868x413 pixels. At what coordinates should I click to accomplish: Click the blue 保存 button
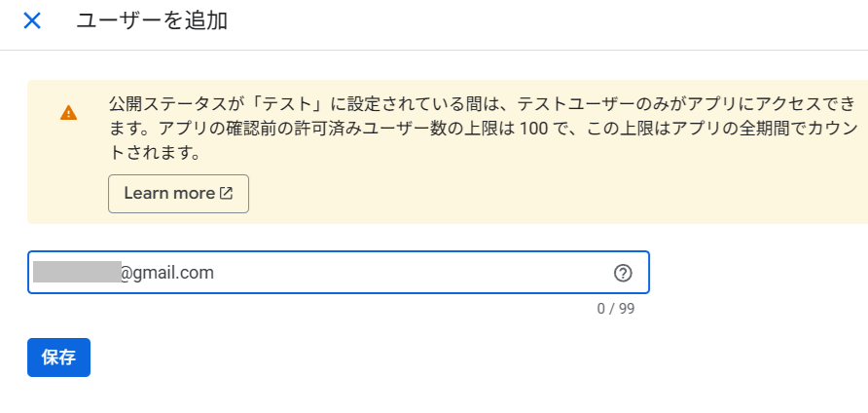tap(58, 357)
